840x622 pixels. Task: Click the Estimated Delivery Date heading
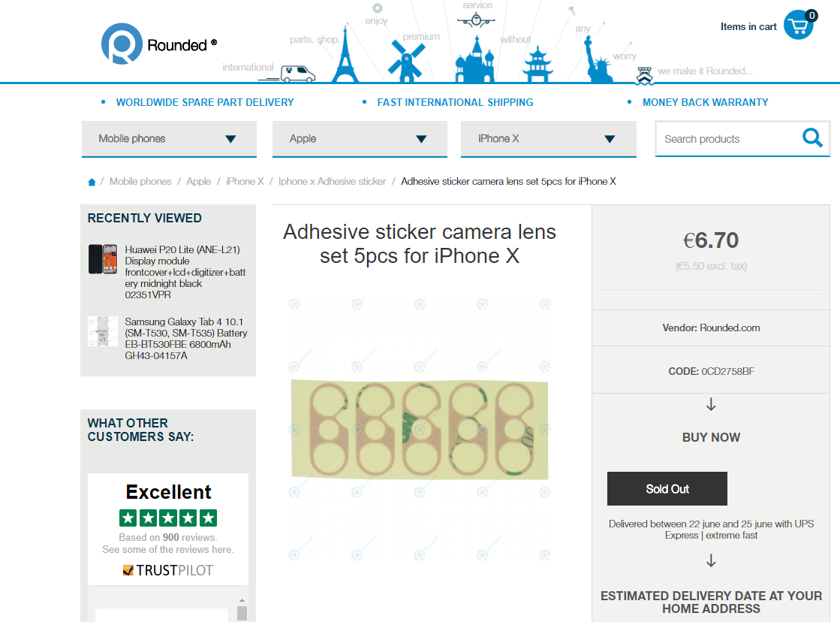(x=711, y=602)
